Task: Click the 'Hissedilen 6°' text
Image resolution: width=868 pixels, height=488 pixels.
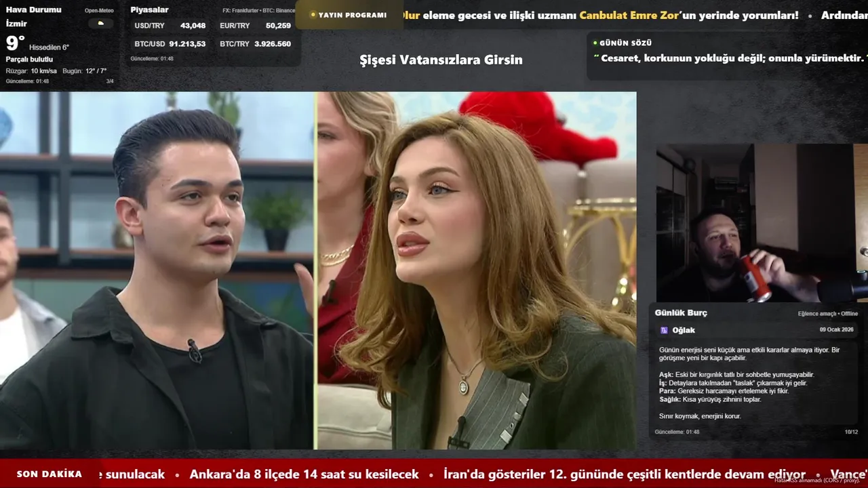Action: point(49,47)
